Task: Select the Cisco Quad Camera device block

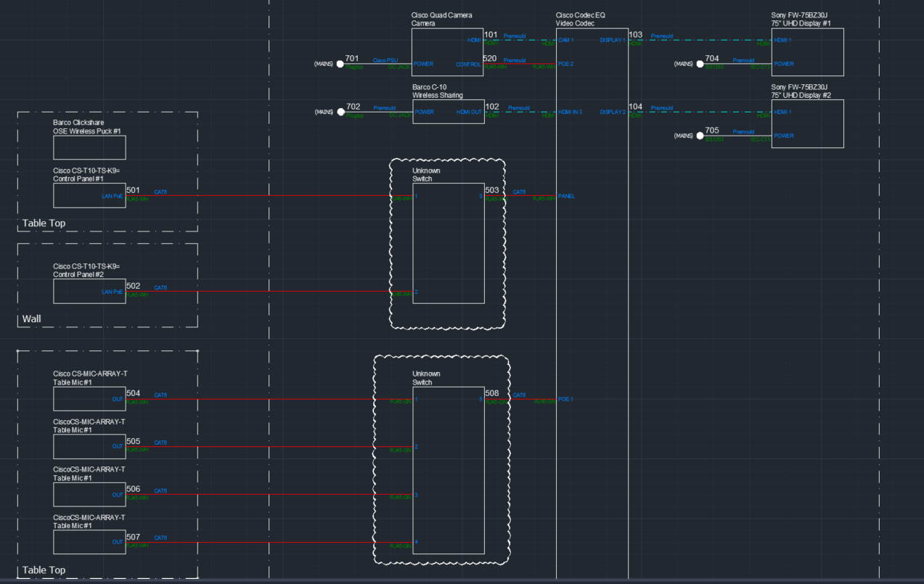Action: pyautogui.click(x=448, y=51)
